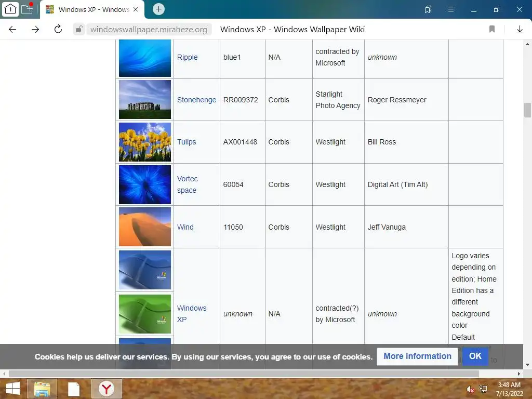532x399 pixels.
Task: View the blue Windows XP thumbnail
Action: pos(145,270)
